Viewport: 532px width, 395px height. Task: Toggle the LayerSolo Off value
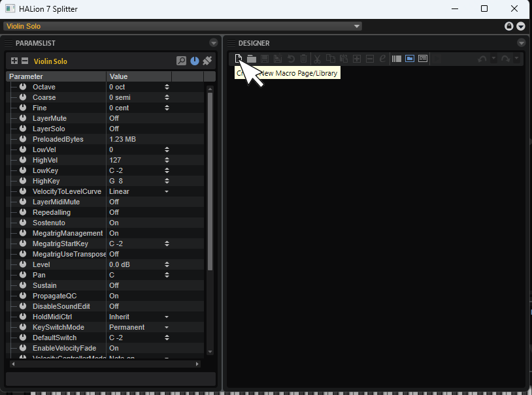114,129
